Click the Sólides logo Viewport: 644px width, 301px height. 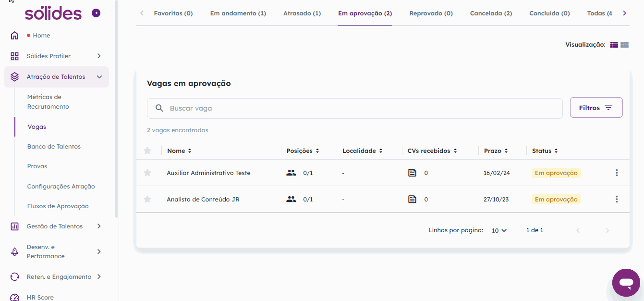[x=53, y=13]
